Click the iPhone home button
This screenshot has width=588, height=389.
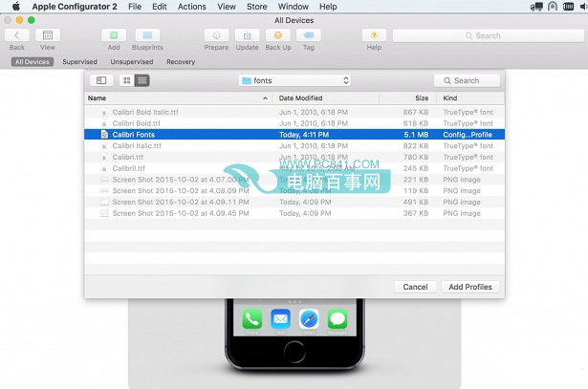click(x=294, y=352)
